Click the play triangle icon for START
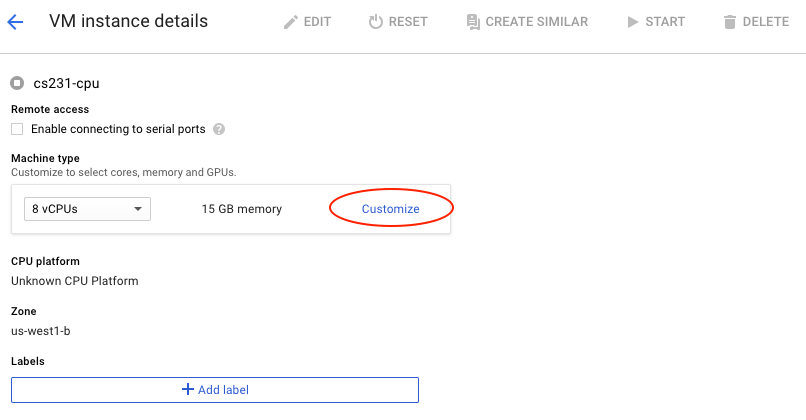 [633, 22]
